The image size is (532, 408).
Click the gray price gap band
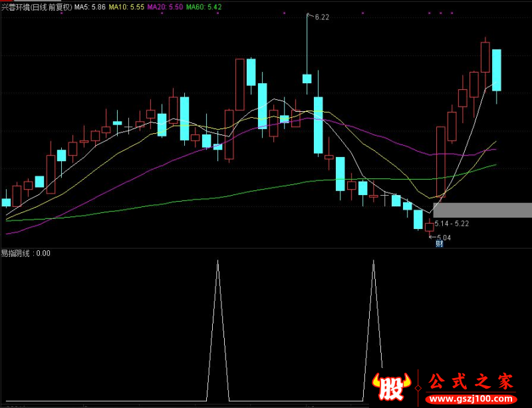click(x=483, y=210)
